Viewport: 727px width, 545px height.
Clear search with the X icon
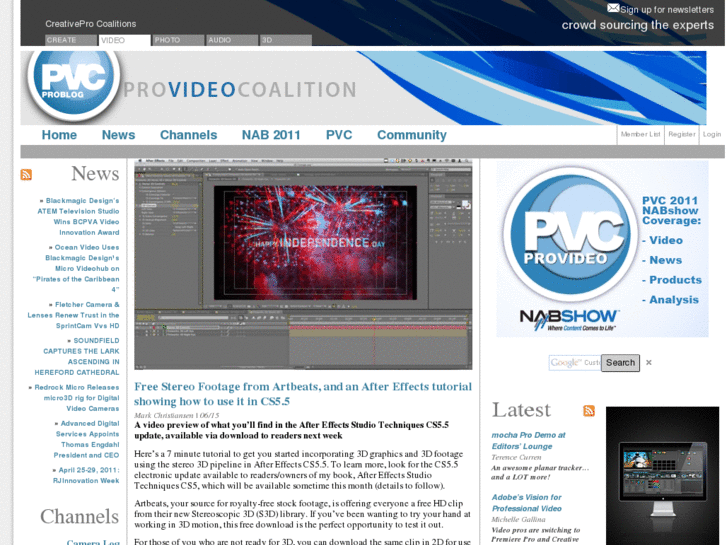tap(649, 363)
